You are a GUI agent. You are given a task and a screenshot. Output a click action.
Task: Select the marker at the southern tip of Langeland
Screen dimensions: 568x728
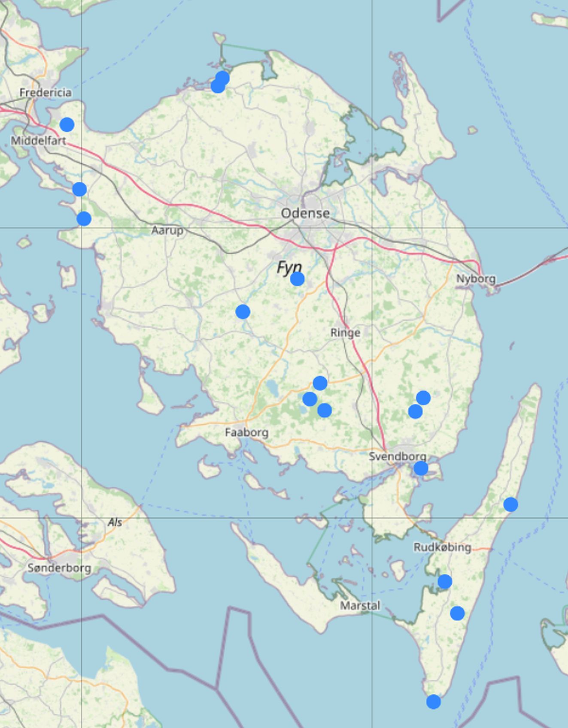coord(433,701)
